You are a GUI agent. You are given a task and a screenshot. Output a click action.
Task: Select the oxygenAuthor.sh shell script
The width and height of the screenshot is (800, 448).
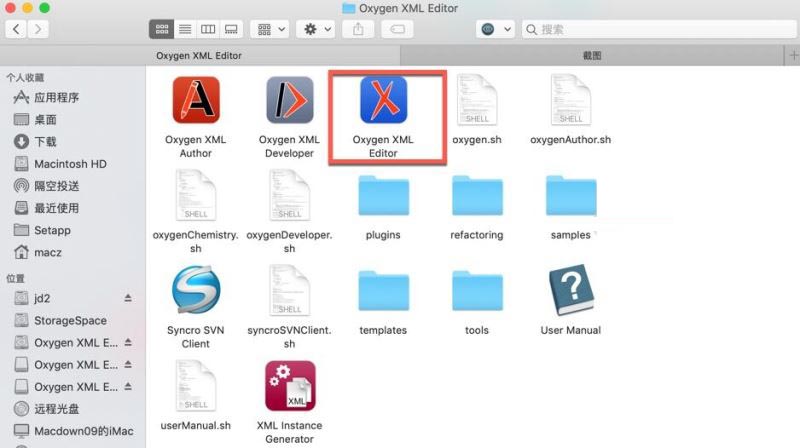click(x=571, y=100)
